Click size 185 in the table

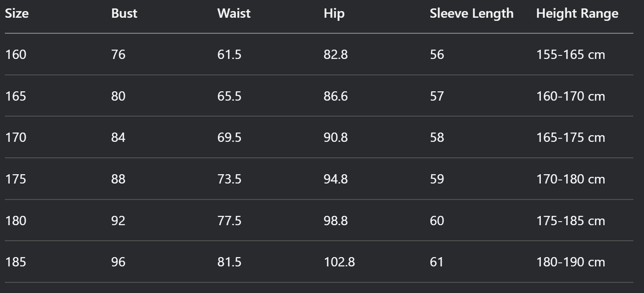(15, 262)
